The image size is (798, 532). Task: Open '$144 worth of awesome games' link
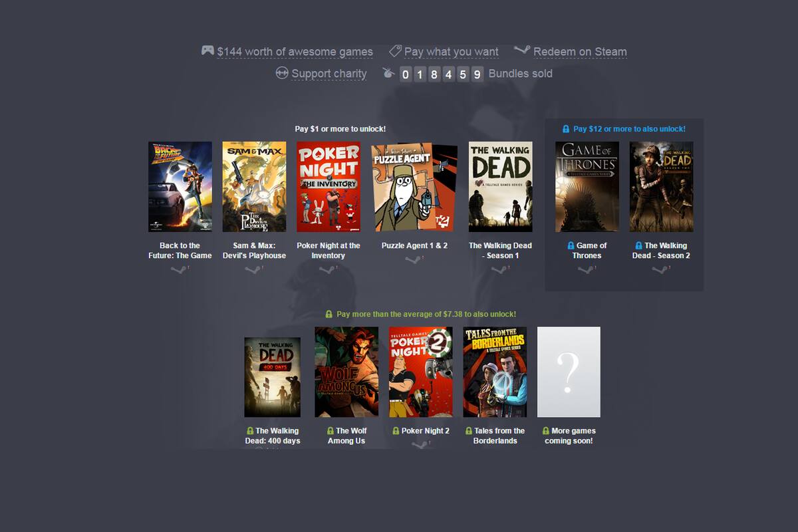tap(295, 51)
